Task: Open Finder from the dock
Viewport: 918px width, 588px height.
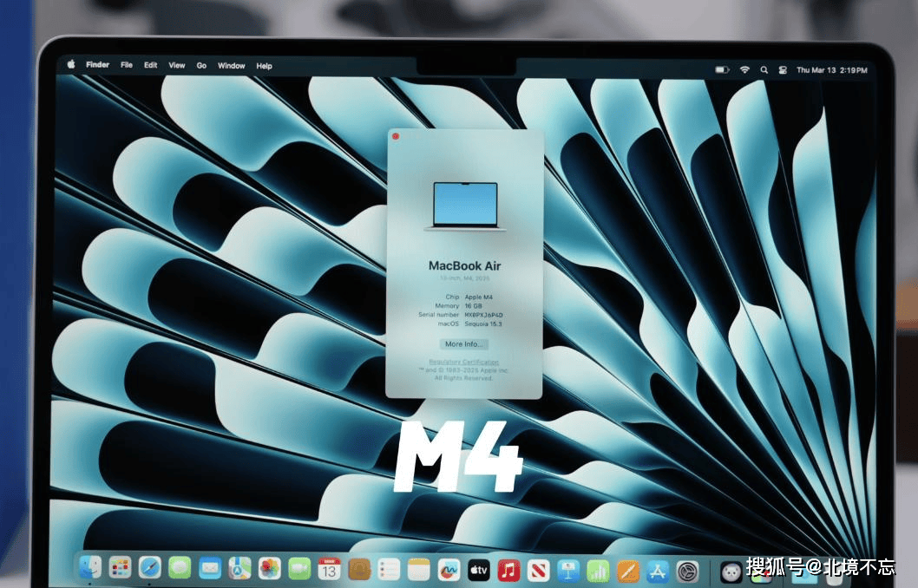Action: coord(90,568)
